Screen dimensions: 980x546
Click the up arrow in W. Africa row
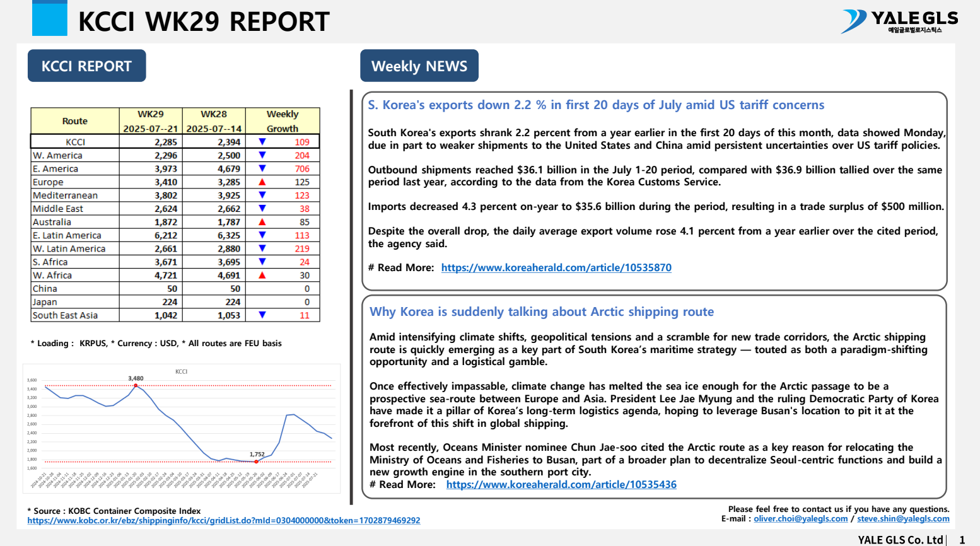click(x=262, y=276)
